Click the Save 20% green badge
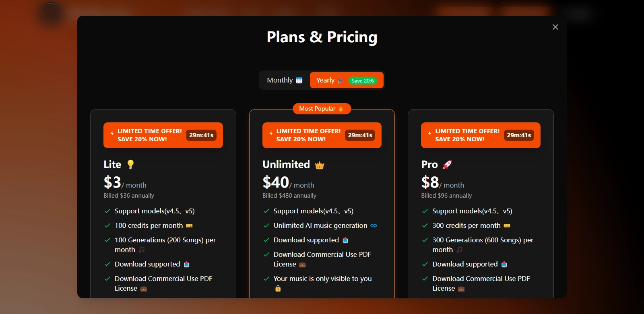 pos(363,81)
